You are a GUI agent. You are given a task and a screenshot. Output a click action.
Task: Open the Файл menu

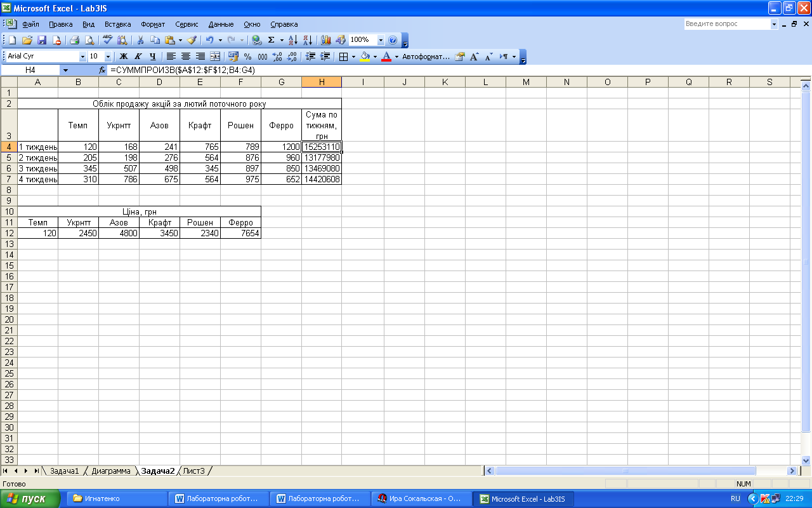pos(30,24)
